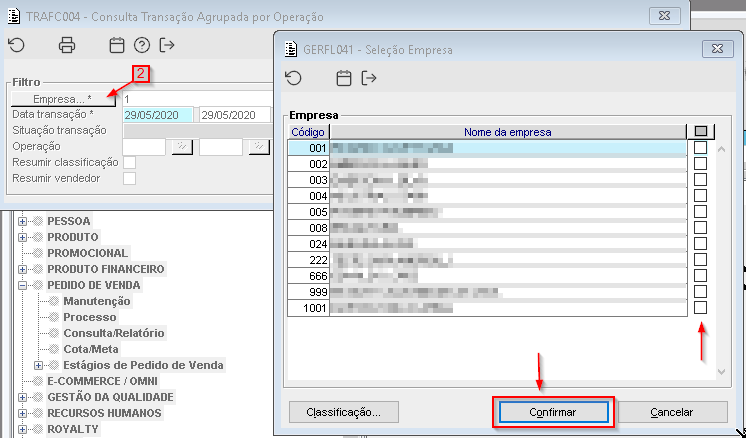Click the Empresa code input field
Viewport: 746px width, 438px height.
(x=198, y=99)
